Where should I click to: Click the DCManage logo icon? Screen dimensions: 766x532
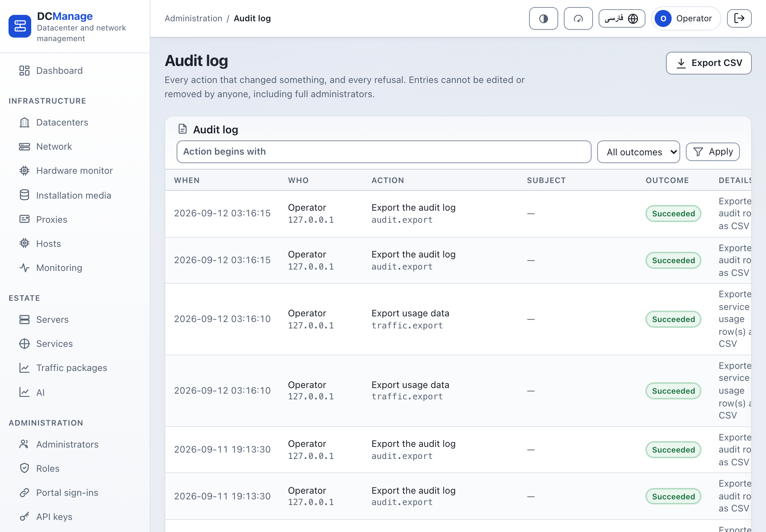click(x=20, y=26)
